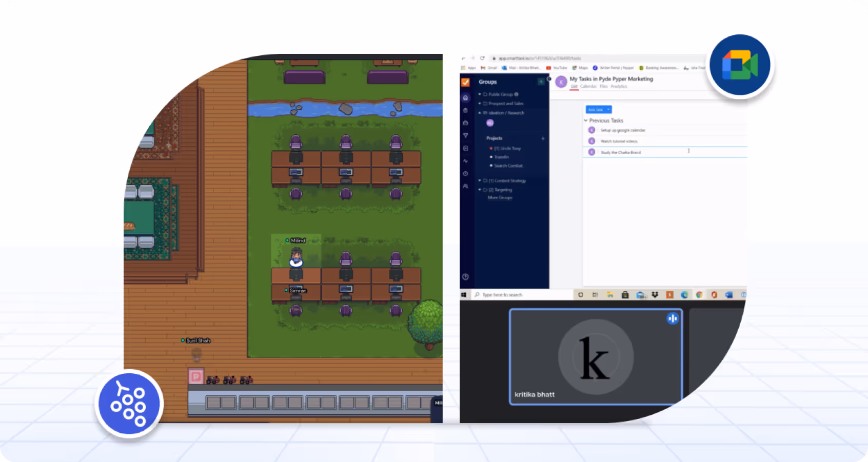Click the speaking indicator on kritika bhatt tile

pyautogui.click(x=673, y=318)
